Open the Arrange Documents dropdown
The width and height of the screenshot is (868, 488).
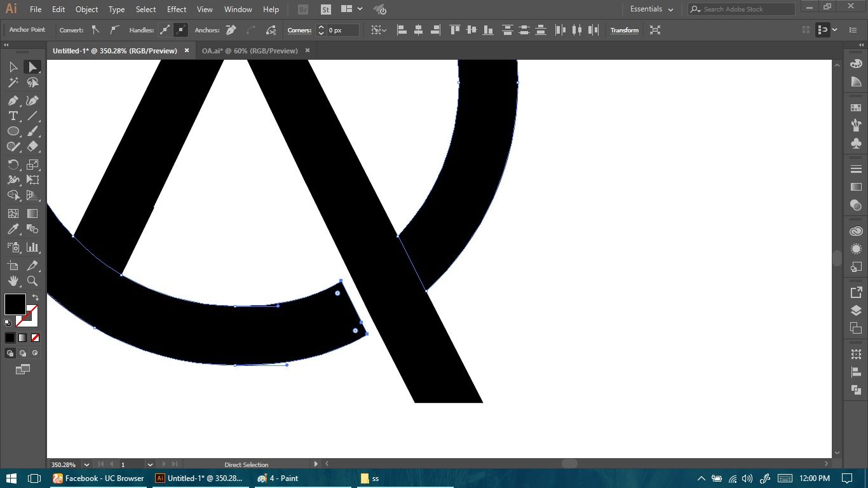[x=351, y=10]
